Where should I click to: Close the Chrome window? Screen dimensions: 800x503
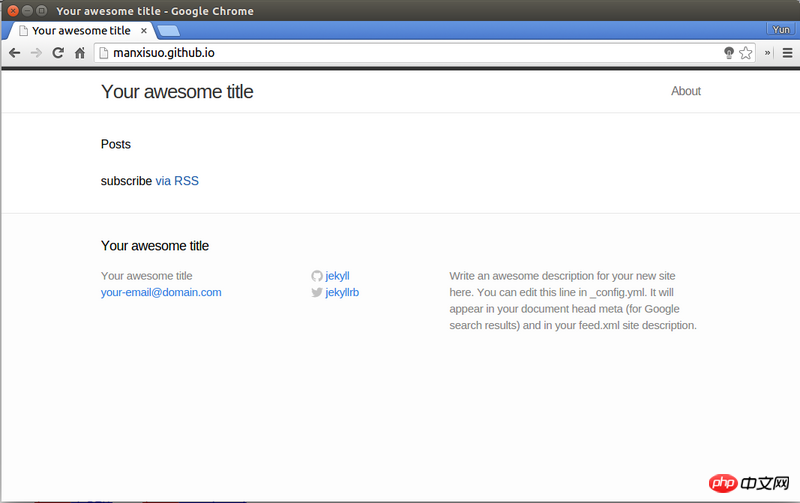point(13,11)
